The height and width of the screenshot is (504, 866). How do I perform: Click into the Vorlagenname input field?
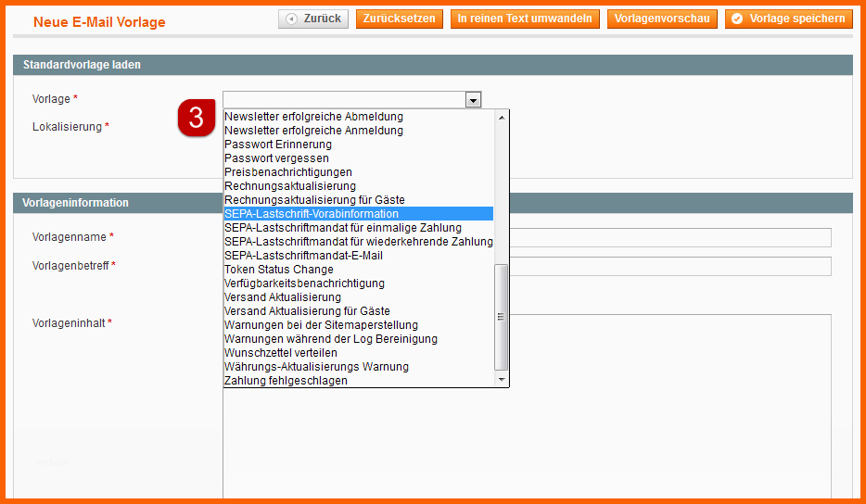pos(668,237)
